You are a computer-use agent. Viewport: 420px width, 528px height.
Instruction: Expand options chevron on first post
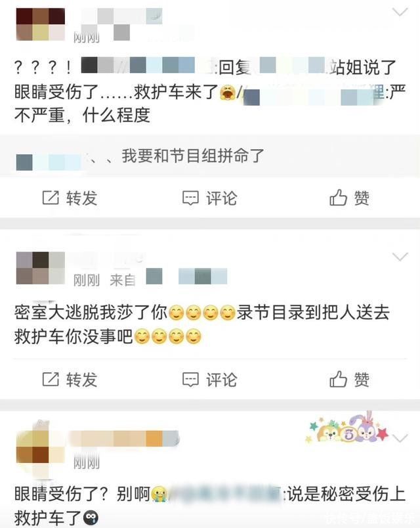point(400,12)
